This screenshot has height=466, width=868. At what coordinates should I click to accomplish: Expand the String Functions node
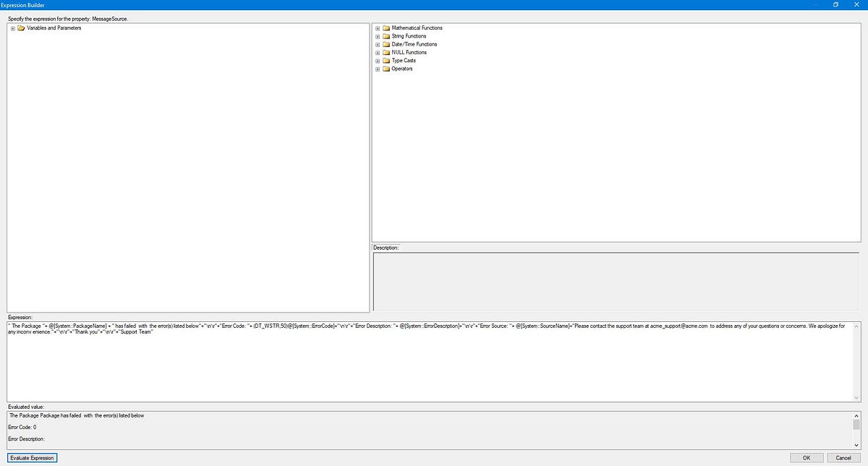click(x=378, y=35)
